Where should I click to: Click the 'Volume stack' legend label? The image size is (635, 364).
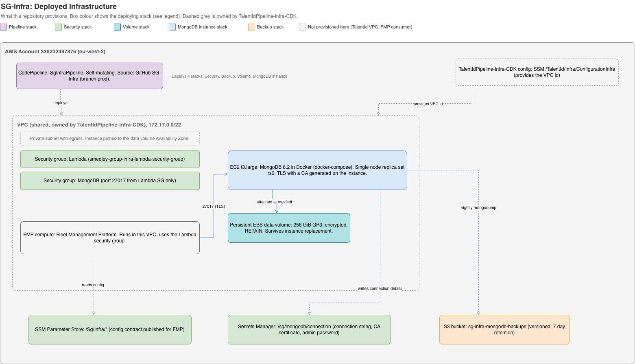[x=136, y=27]
